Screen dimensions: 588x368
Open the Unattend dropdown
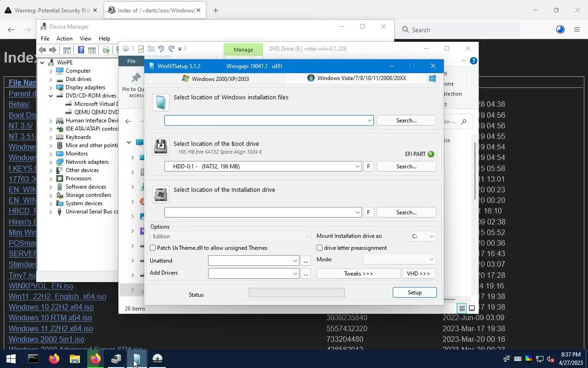tap(295, 261)
